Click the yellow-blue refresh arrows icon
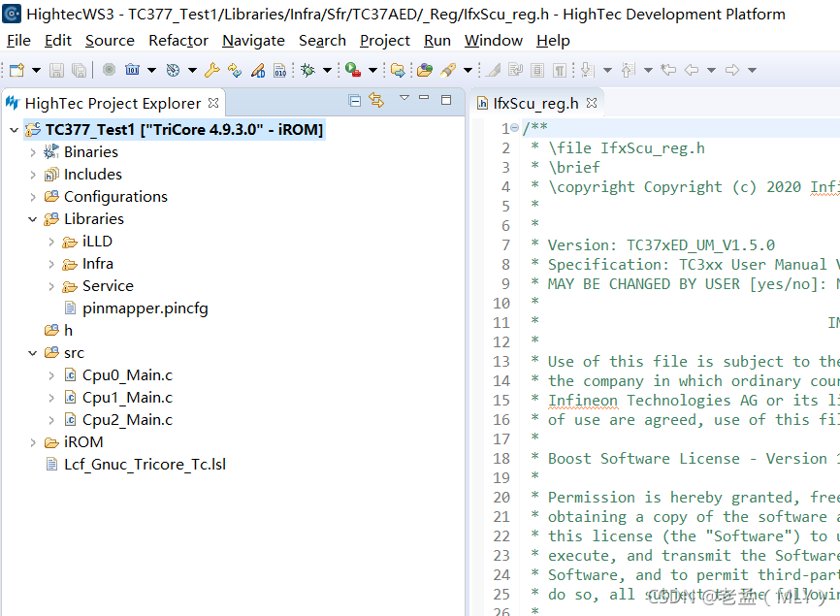 tap(235, 70)
